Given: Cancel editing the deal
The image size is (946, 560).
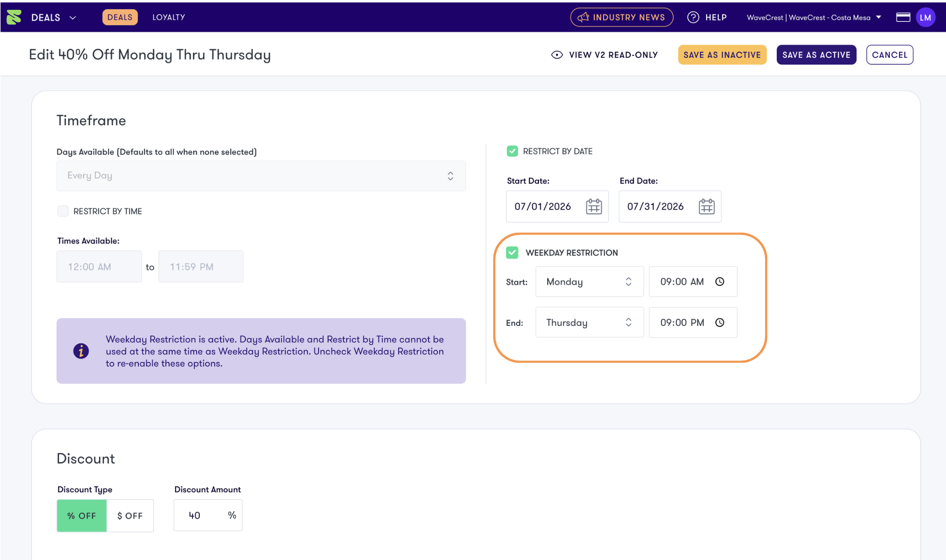Looking at the screenshot, I should (890, 55).
